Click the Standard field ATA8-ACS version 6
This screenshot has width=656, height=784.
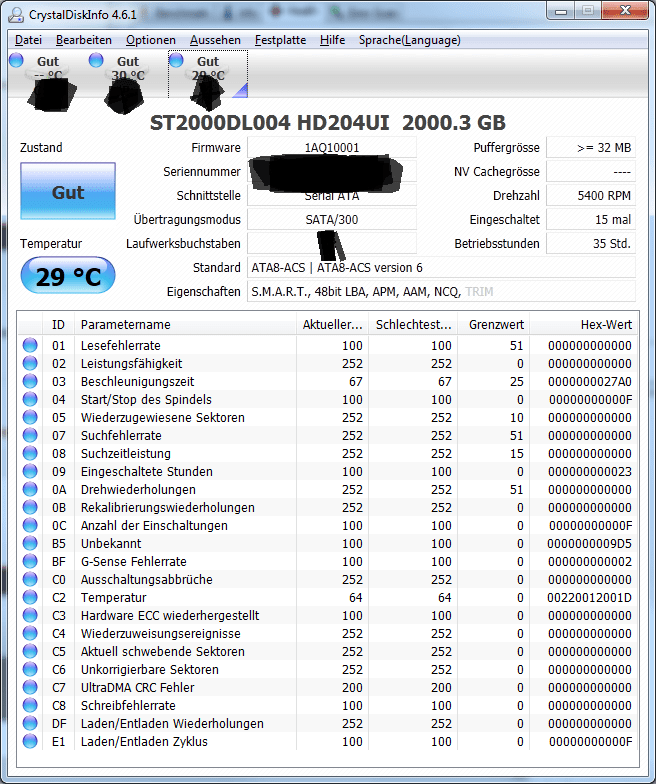[x=442, y=268]
